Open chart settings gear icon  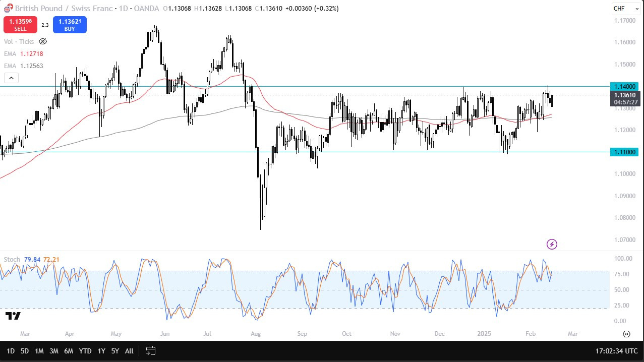[x=626, y=334]
